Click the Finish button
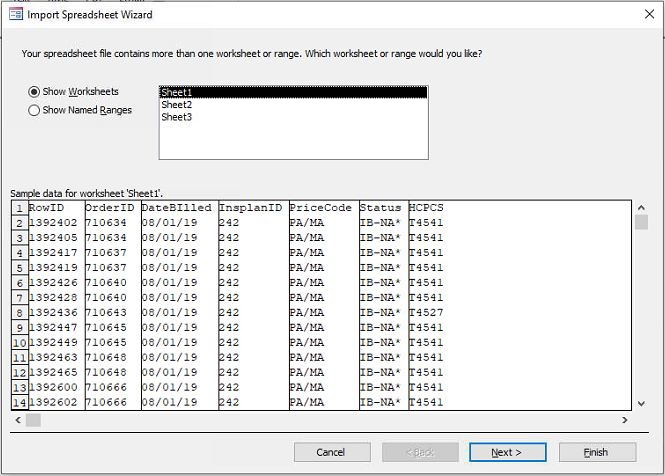665x476 pixels. (x=597, y=452)
